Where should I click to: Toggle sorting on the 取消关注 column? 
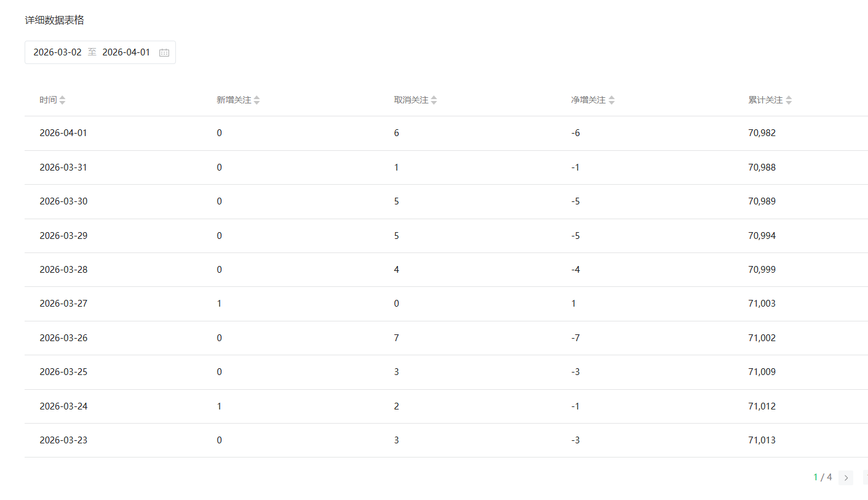(434, 100)
